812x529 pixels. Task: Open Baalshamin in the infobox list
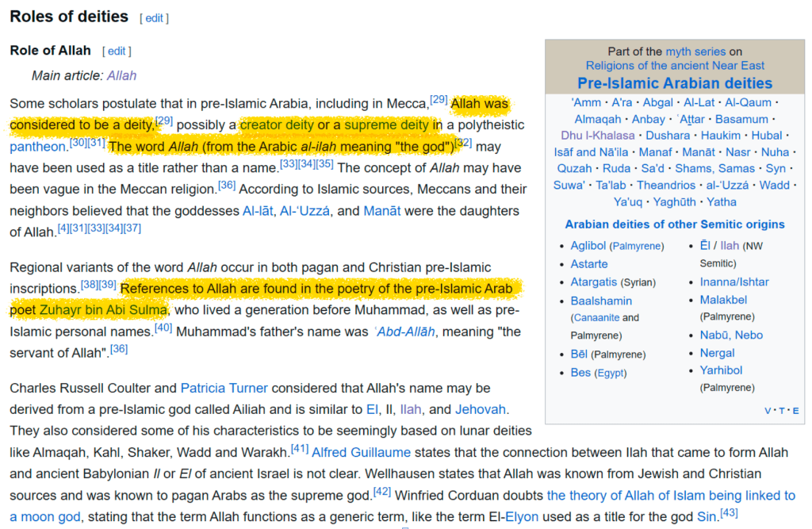coord(601,301)
